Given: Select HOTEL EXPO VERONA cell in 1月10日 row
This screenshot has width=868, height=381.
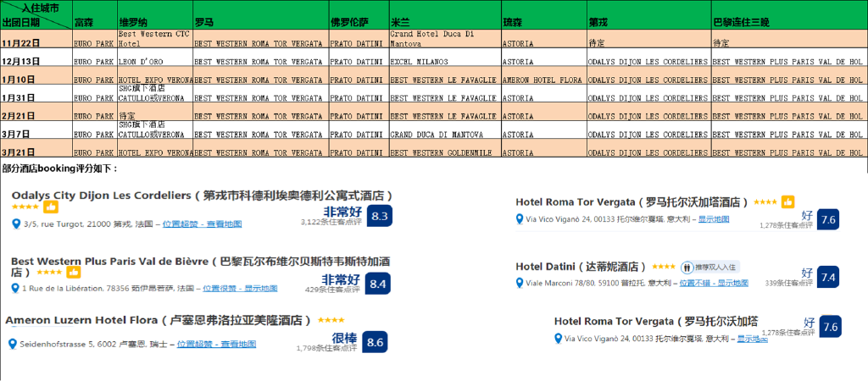Looking at the screenshot, I should click(x=156, y=75).
